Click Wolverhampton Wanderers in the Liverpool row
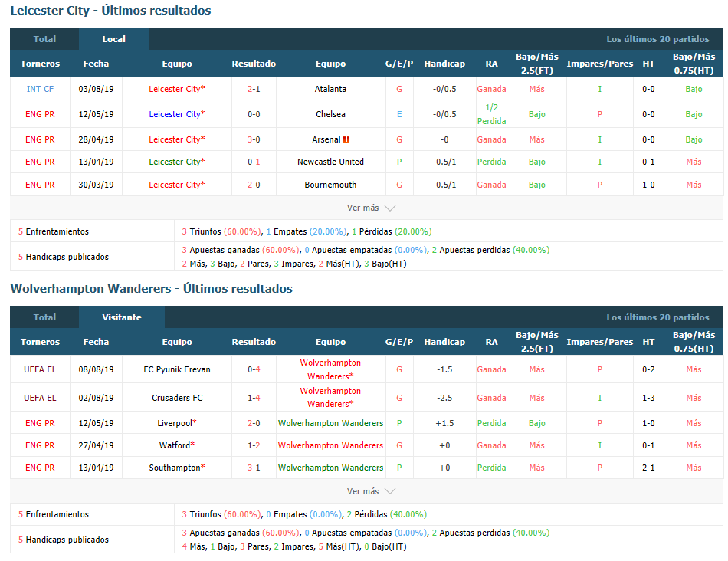This screenshot has width=728, height=561. point(330,423)
